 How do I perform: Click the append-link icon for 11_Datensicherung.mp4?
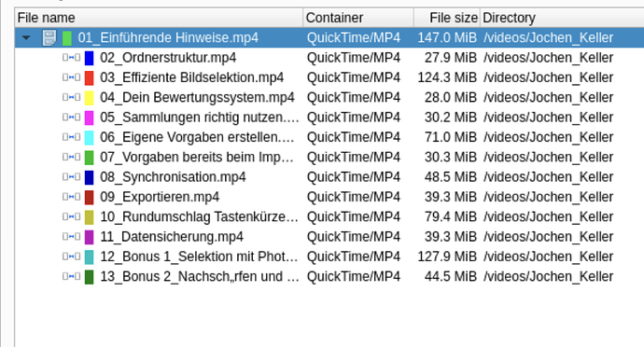click(x=72, y=237)
